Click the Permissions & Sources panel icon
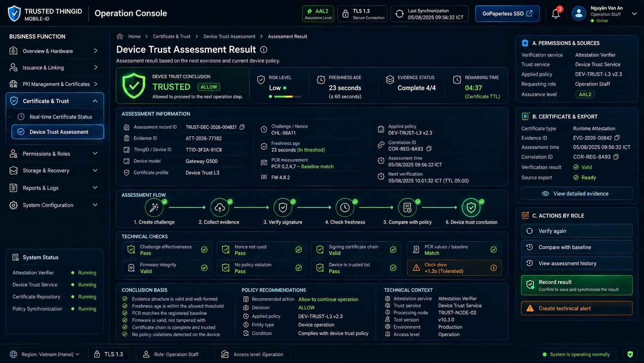Image resolution: width=644 pixels, height=363 pixels. (525, 43)
